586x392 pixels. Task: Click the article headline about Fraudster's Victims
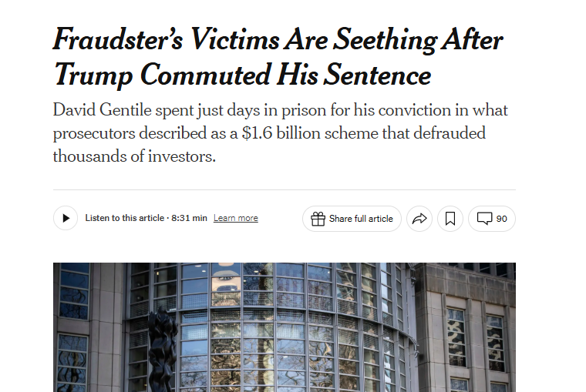click(278, 57)
